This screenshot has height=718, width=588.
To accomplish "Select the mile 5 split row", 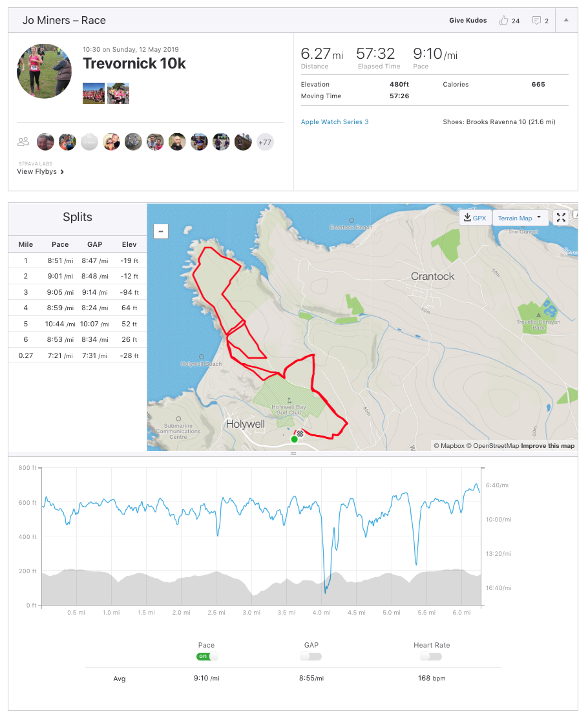I will pyautogui.click(x=78, y=324).
